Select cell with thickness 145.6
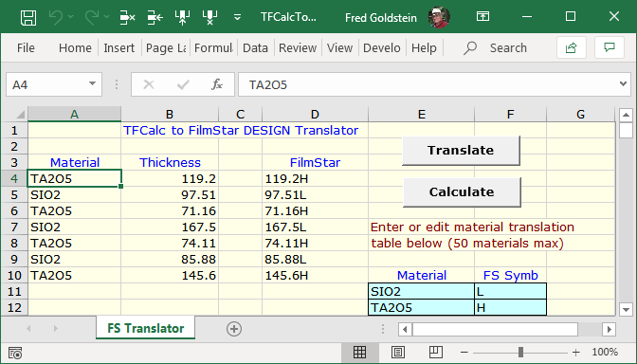The height and width of the screenshot is (364, 637). [x=170, y=276]
